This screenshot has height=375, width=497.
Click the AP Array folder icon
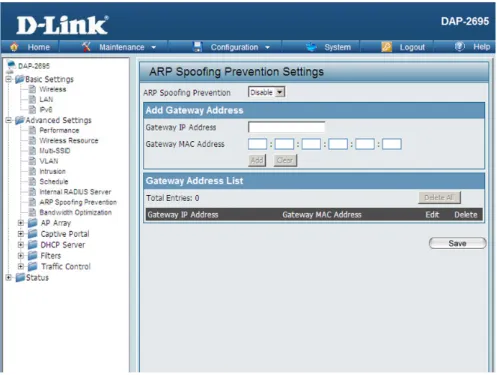click(x=33, y=223)
